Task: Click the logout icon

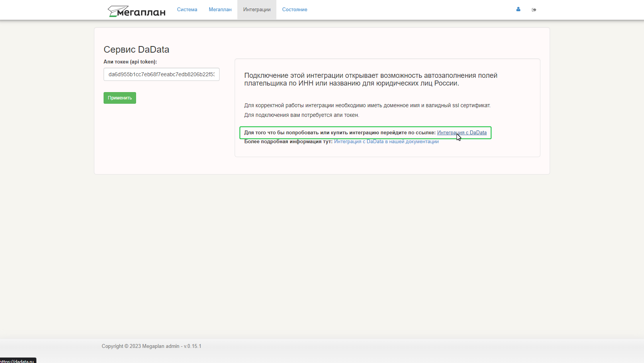Action: pos(534,10)
